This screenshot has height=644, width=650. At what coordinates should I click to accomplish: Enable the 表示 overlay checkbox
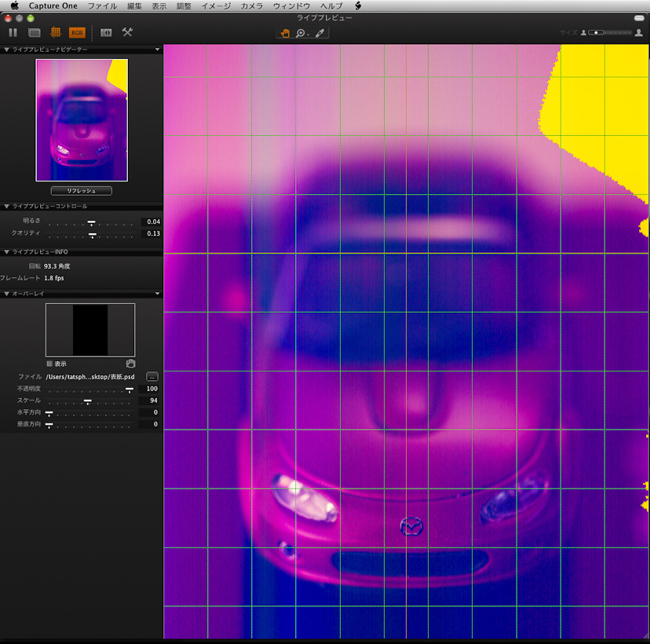[x=49, y=364]
